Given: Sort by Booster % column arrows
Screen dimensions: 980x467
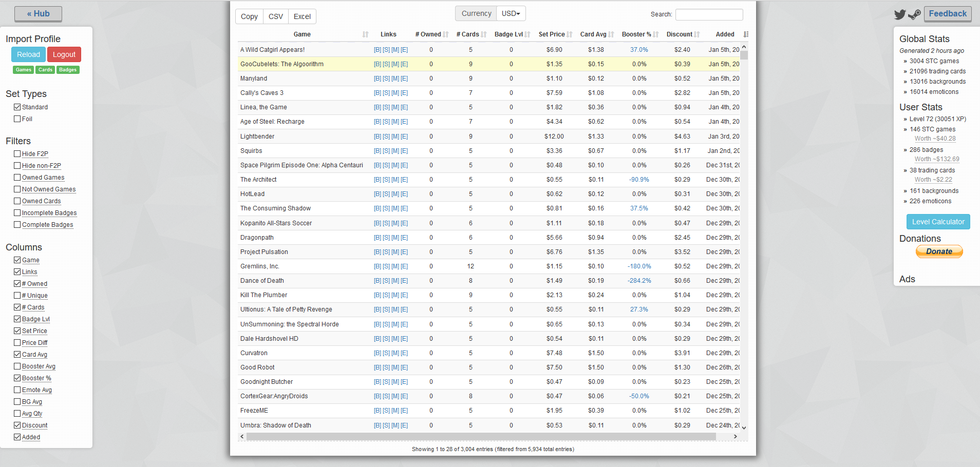Looking at the screenshot, I should tap(656, 34).
